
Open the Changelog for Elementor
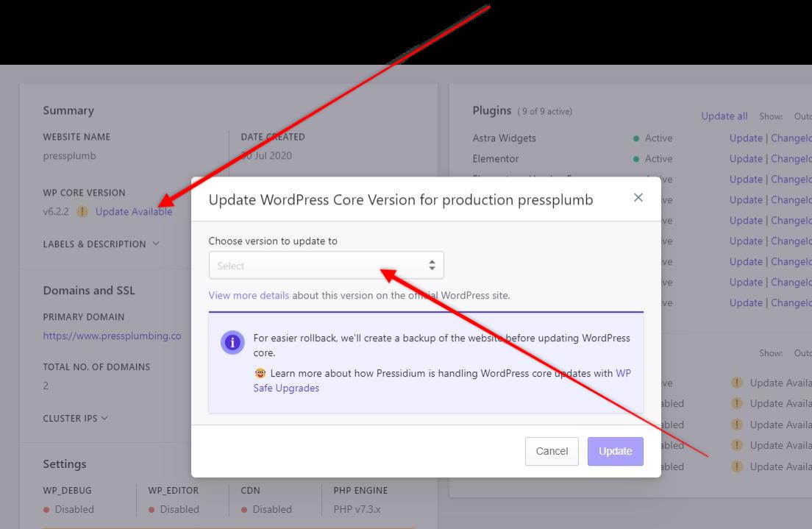(791, 158)
